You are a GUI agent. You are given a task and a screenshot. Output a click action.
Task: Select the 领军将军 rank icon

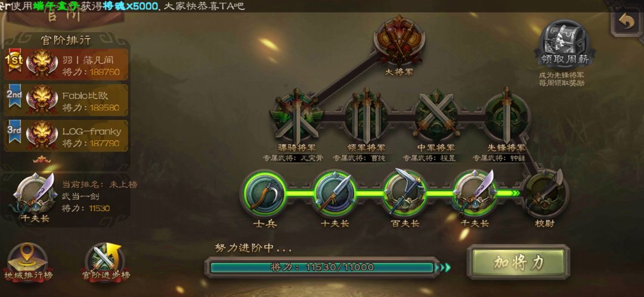tap(366, 115)
